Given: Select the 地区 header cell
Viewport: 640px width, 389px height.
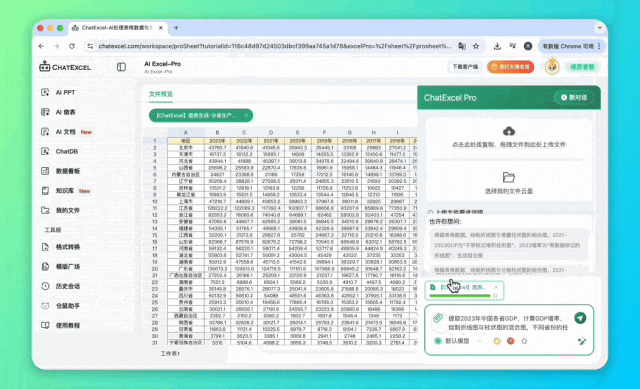Looking at the screenshot, I should click(186, 141).
